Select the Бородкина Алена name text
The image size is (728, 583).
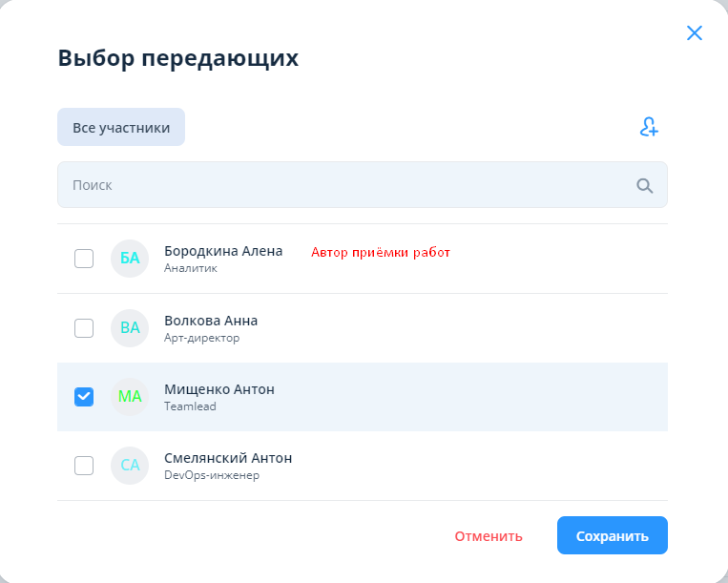tap(223, 251)
